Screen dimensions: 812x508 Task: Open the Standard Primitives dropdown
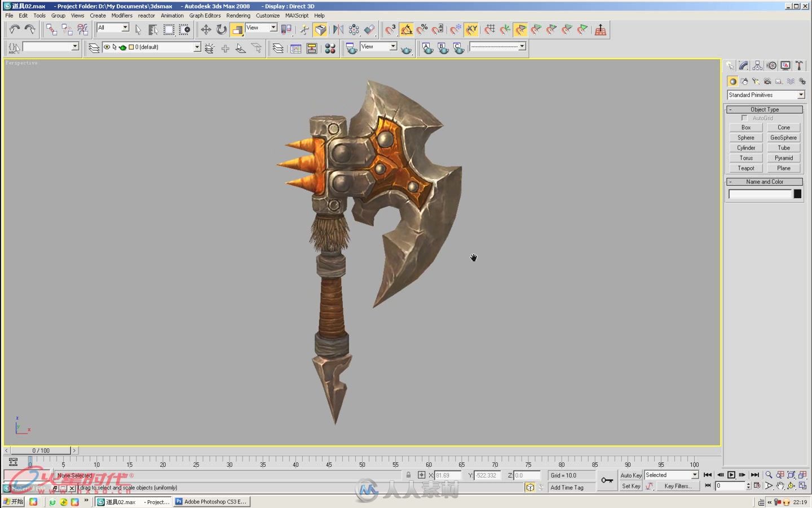(766, 95)
